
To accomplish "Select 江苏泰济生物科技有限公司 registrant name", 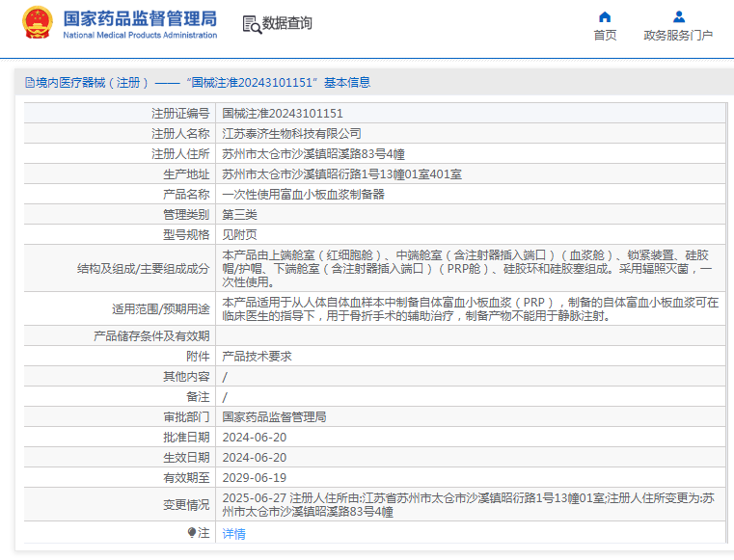I will tap(291, 134).
